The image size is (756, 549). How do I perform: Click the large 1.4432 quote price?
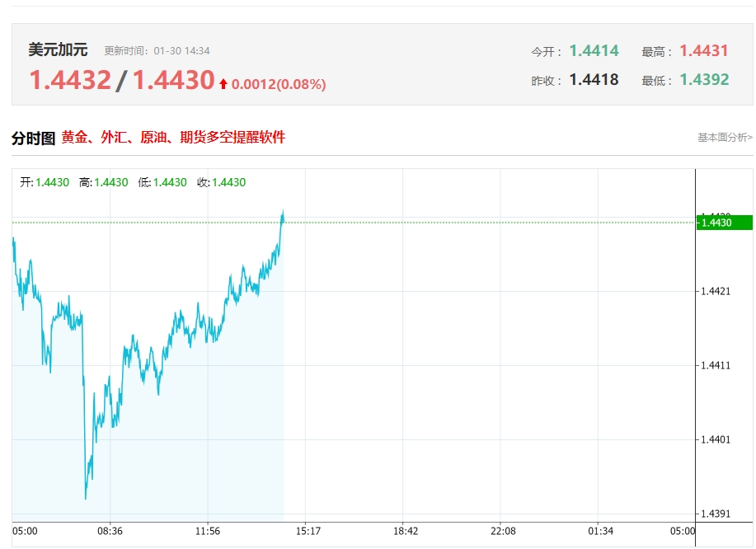point(70,81)
